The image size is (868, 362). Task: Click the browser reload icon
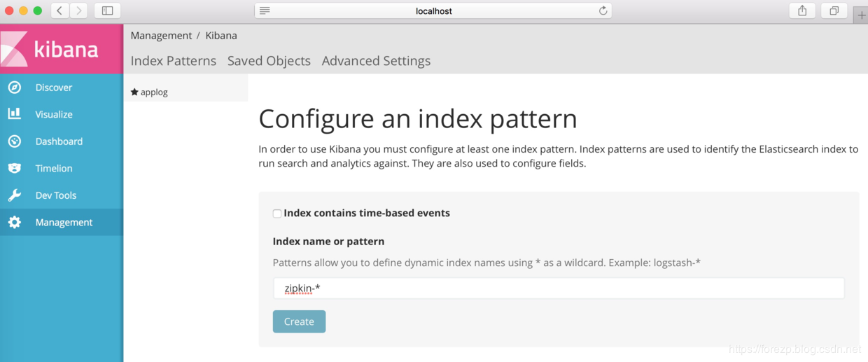603,11
